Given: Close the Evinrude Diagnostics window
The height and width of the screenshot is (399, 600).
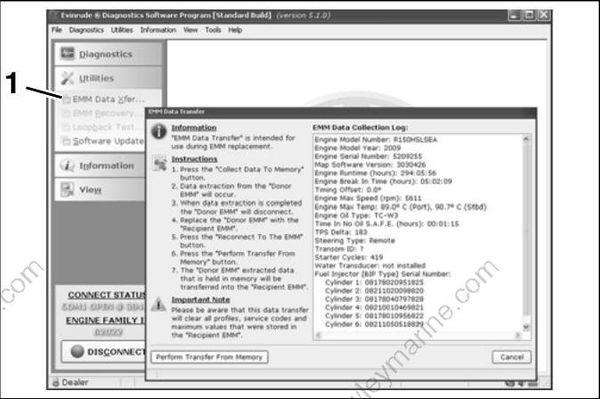Looking at the screenshot, I should (x=543, y=16).
